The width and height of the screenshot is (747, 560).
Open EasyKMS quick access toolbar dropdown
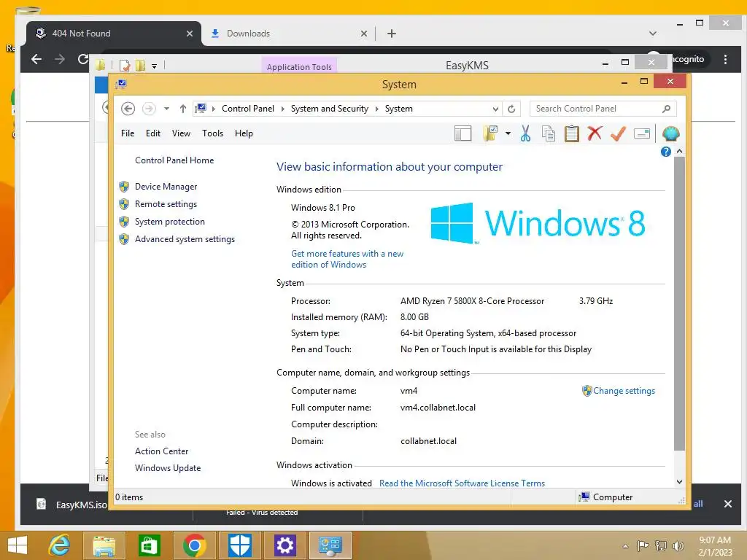(154, 66)
